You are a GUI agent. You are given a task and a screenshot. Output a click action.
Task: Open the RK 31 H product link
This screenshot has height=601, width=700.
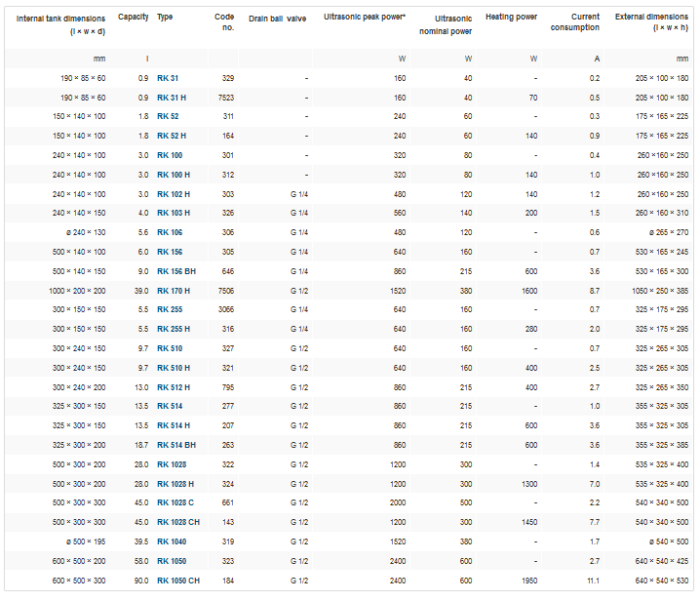click(x=171, y=97)
